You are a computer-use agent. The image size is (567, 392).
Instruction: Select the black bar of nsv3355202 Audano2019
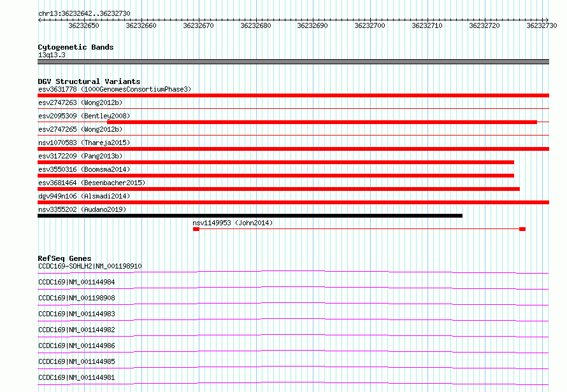250,216
